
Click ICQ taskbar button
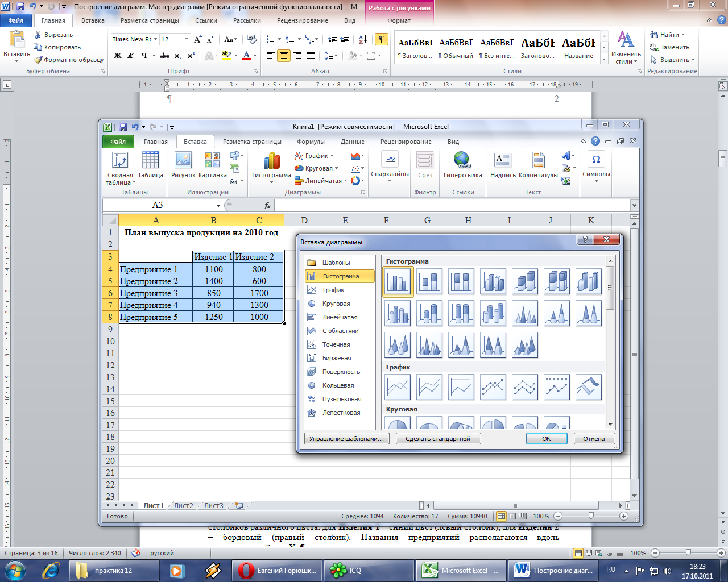pos(369,570)
